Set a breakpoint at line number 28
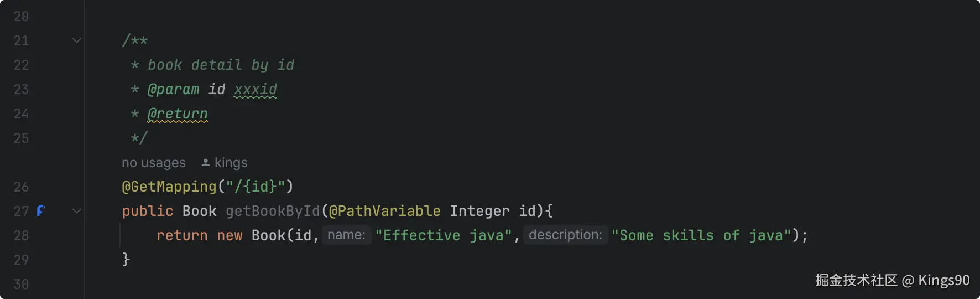Viewport: 980px width, 299px height. [x=21, y=235]
